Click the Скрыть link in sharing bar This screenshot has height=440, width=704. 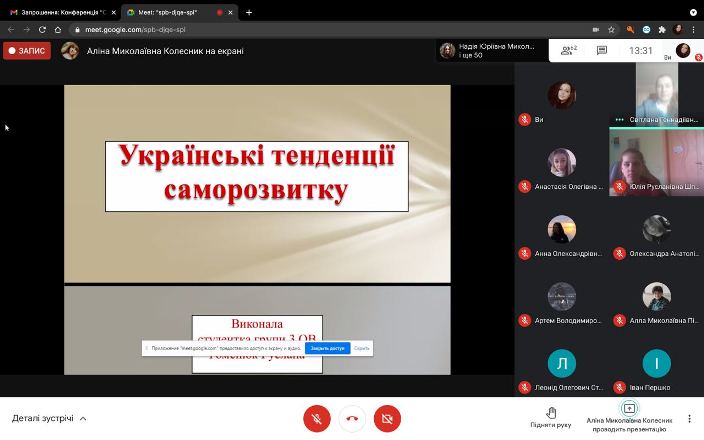point(361,348)
